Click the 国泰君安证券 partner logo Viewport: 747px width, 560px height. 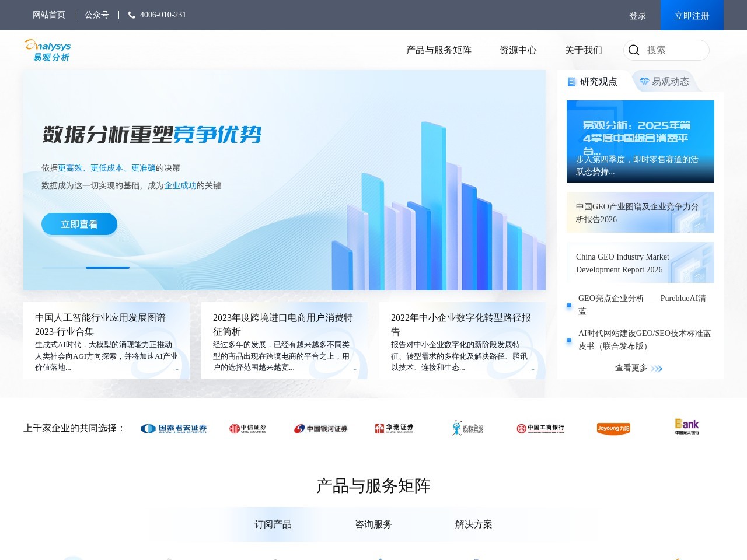pyautogui.click(x=173, y=428)
